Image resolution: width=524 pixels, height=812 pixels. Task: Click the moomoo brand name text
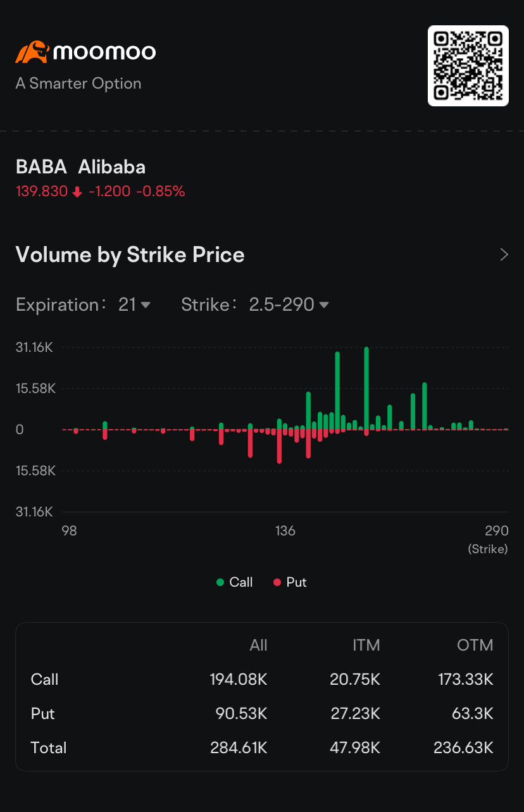[x=104, y=52]
